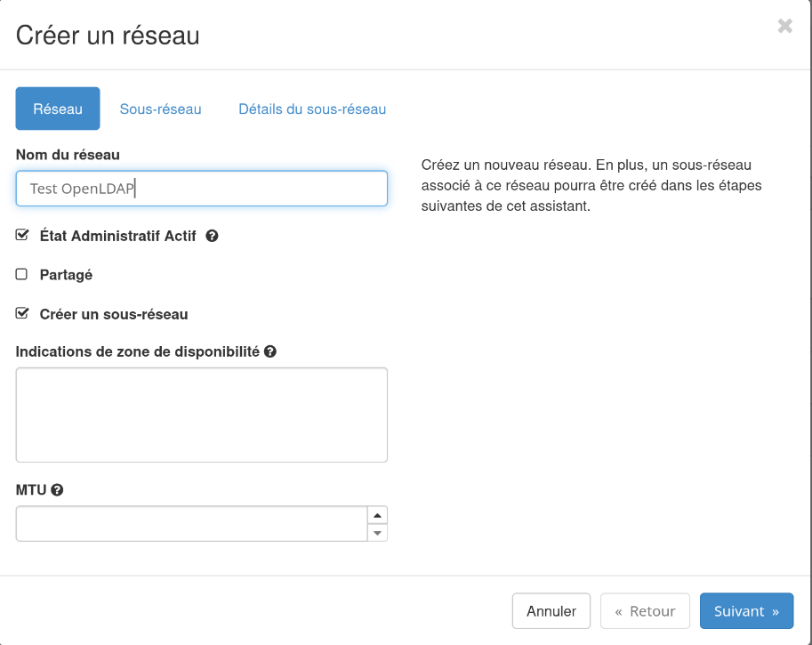Click the dialog title Créer un réseau

coord(107,36)
